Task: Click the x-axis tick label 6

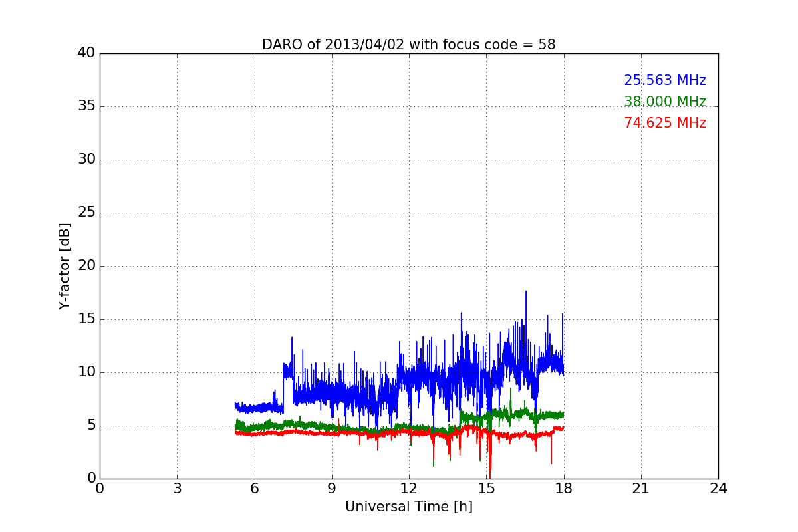Action: click(x=254, y=489)
